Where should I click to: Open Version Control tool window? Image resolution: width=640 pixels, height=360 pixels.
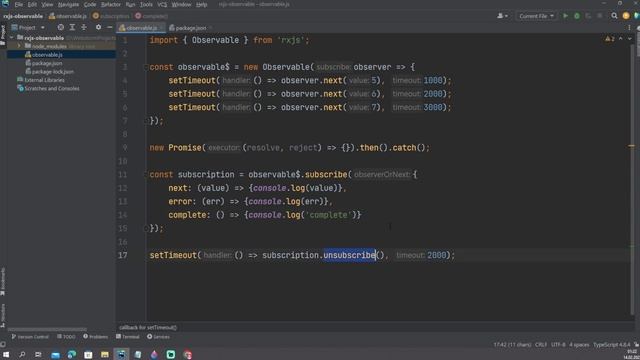pyautogui.click(x=30, y=337)
